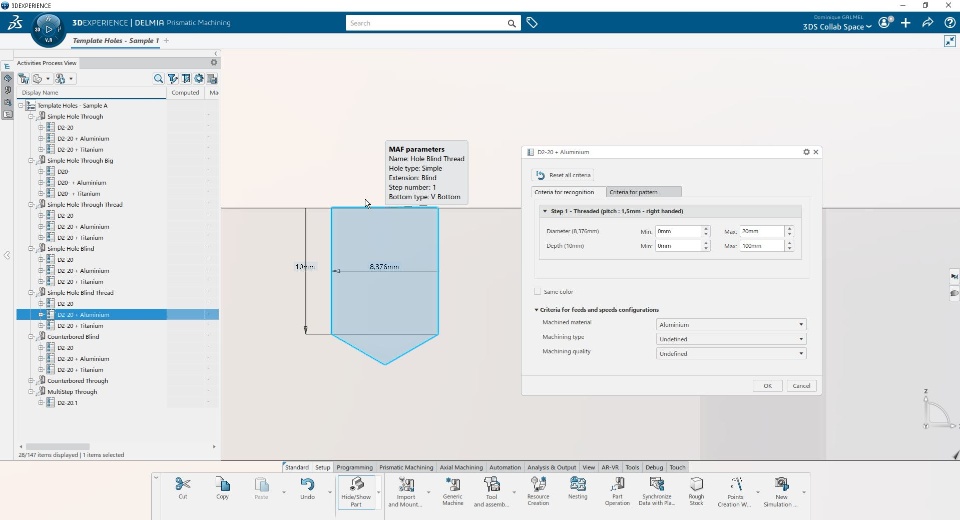Open the Programming ribbon tab

[x=354, y=467]
